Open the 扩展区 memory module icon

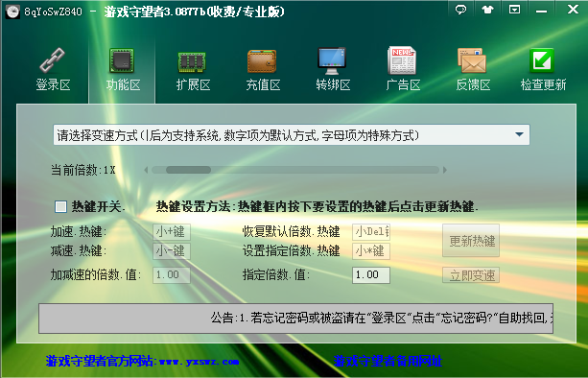coord(192,62)
